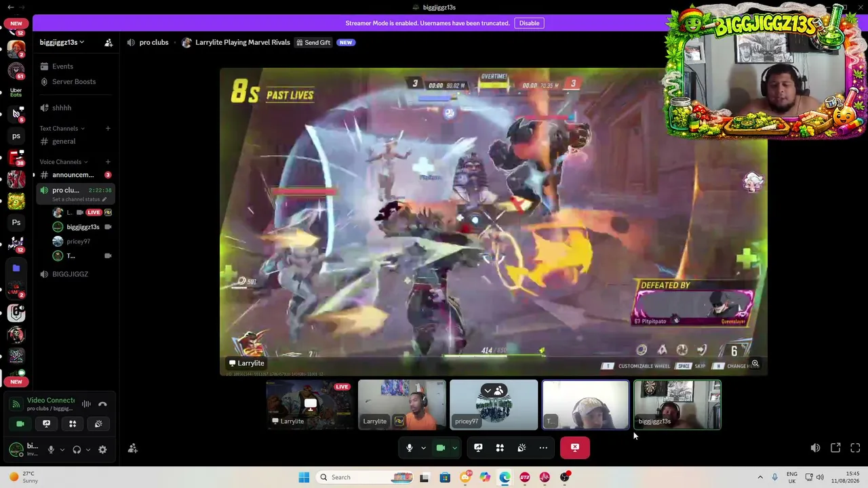Start an activity from the call control bar
Screen dimensions: 868x488
click(x=500, y=448)
